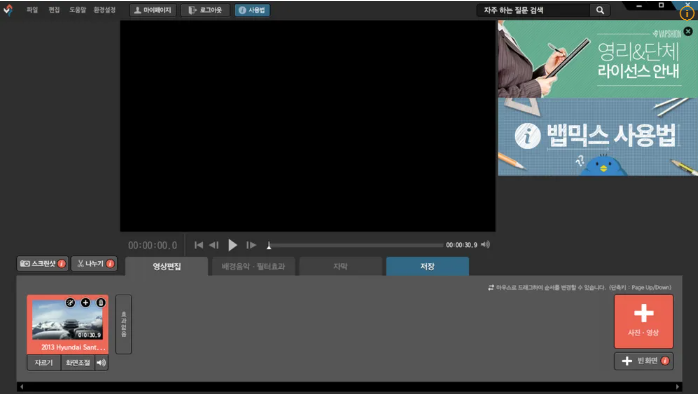Click the info badge on 나누기
Viewport: 698px width, 394px height.
pos(110,264)
